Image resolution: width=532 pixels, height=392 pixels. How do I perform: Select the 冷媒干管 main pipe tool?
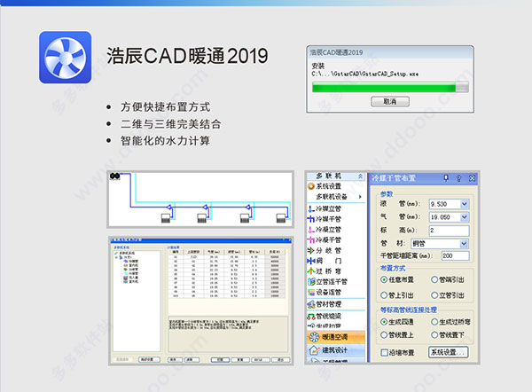click(x=325, y=219)
